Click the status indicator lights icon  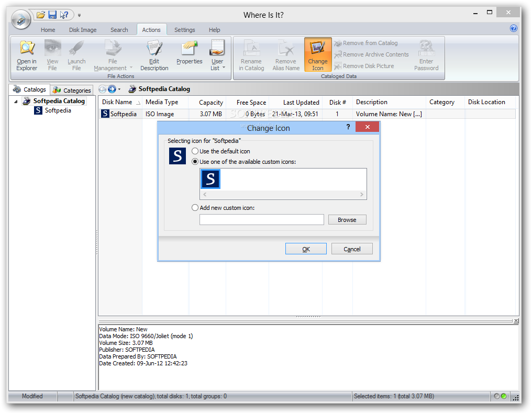pos(500,396)
